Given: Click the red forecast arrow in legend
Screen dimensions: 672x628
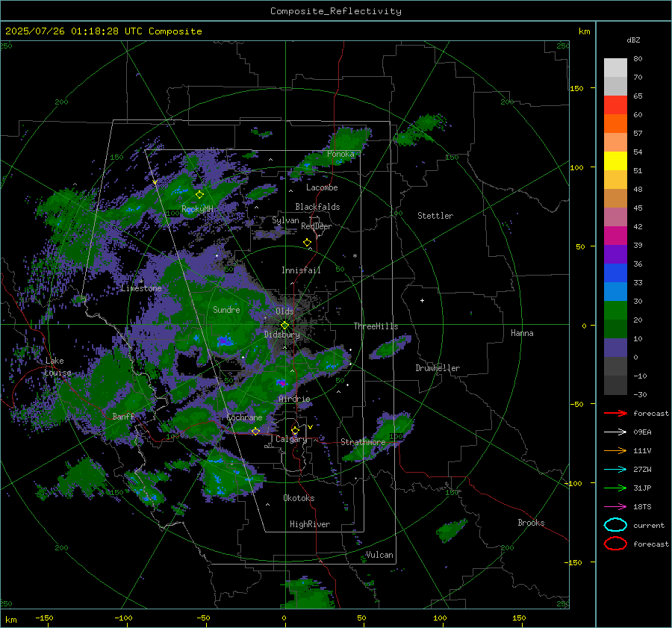Looking at the screenshot, I should (x=615, y=413).
